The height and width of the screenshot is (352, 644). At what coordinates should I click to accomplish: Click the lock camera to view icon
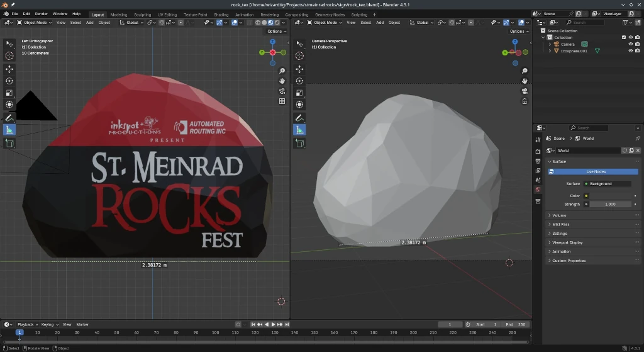525,101
